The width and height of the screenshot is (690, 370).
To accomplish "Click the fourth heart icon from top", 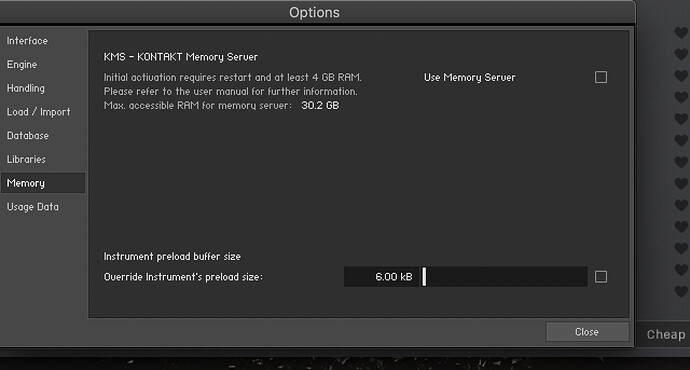I will click(681, 97).
